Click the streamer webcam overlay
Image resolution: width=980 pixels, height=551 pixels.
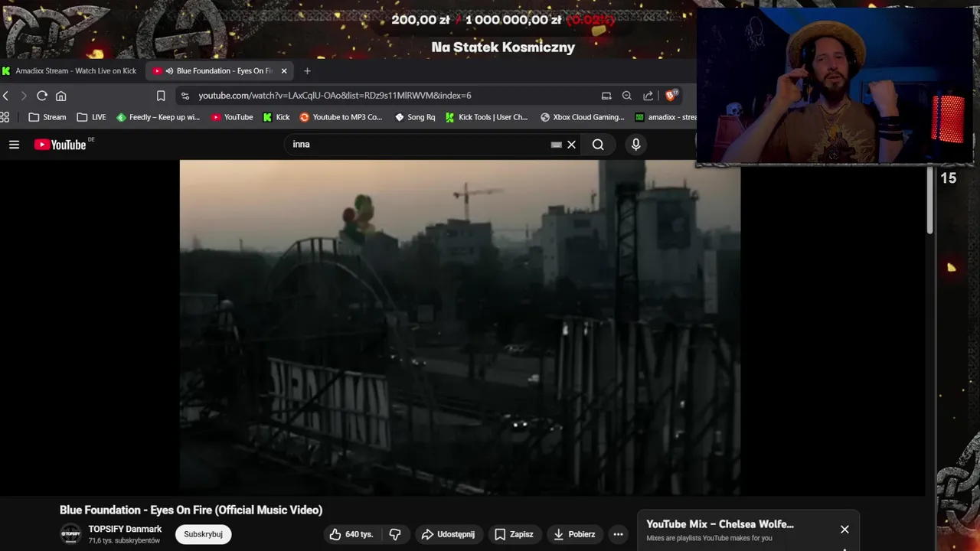(x=835, y=86)
